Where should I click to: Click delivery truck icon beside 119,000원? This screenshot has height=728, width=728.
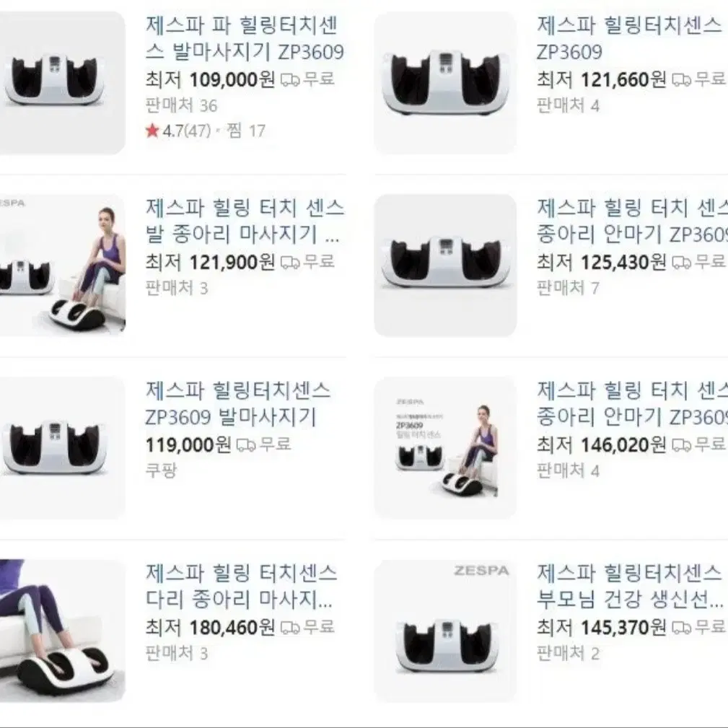(x=246, y=445)
